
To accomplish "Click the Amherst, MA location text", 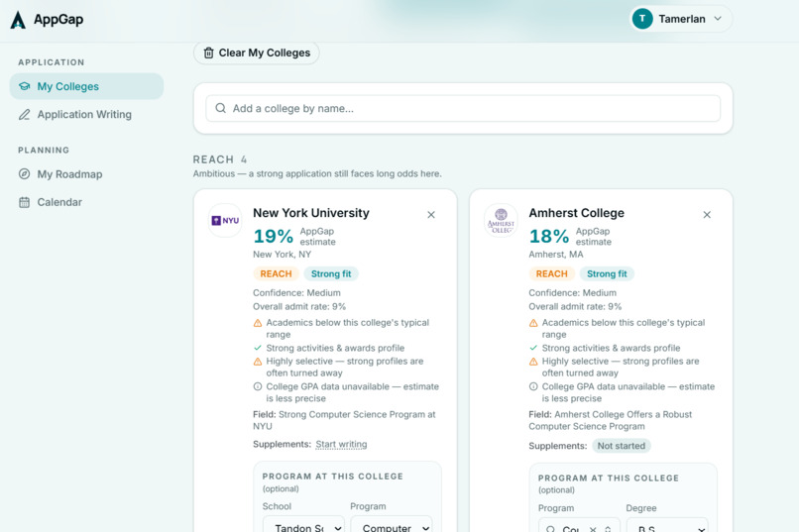I will [556, 254].
